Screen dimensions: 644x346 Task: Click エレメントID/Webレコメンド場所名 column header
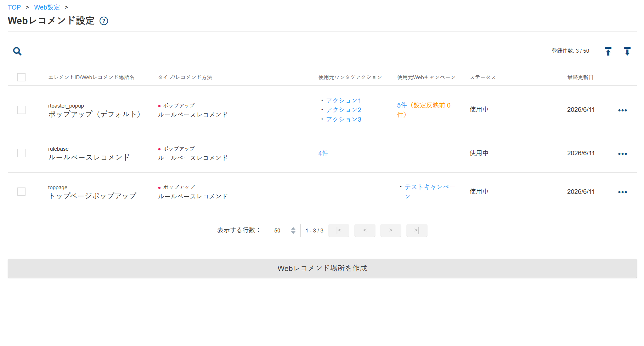click(x=91, y=77)
